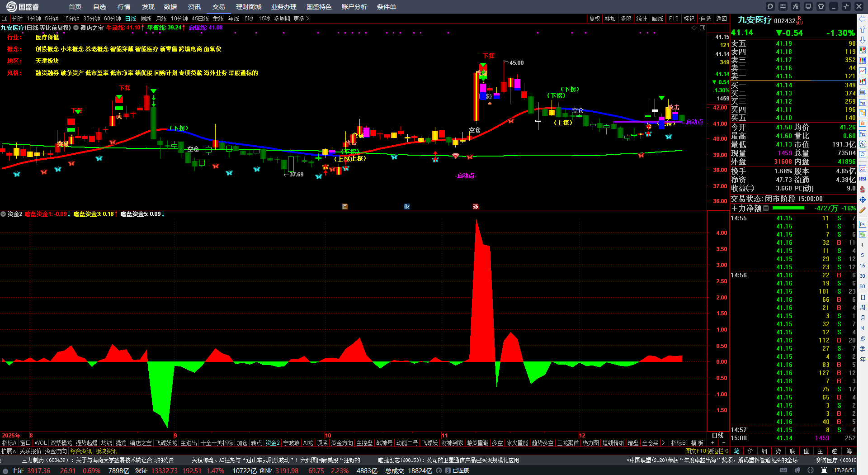This screenshot has width=868, height=475.
Task: Open the fx formula manager icon
Action: coord(796,6)
